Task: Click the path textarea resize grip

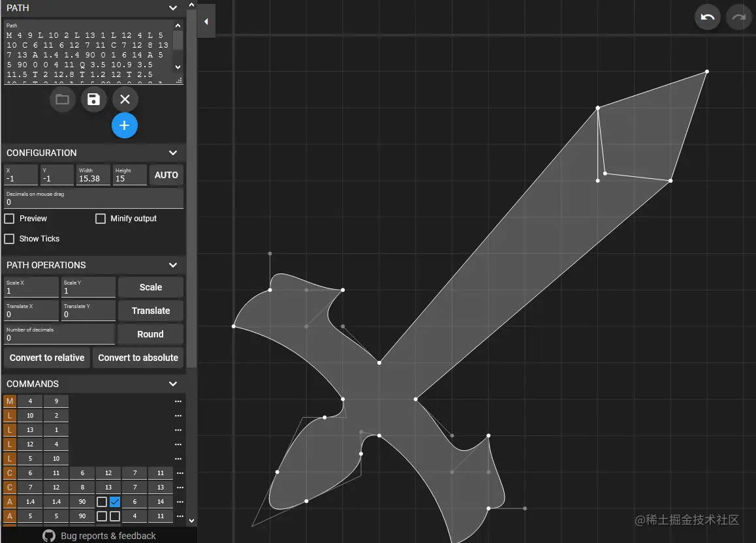Action: 179,81
